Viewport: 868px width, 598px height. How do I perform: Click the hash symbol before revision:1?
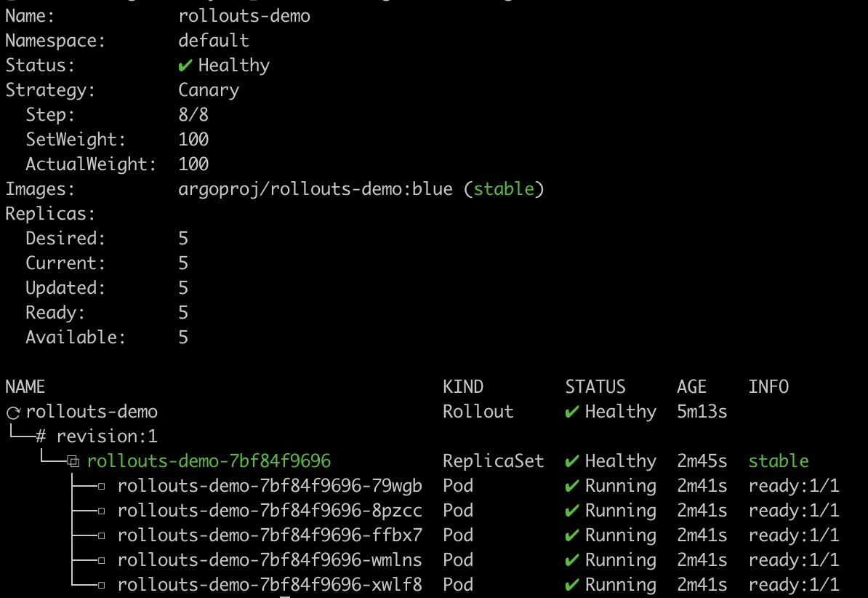click(x=41, y=436)
